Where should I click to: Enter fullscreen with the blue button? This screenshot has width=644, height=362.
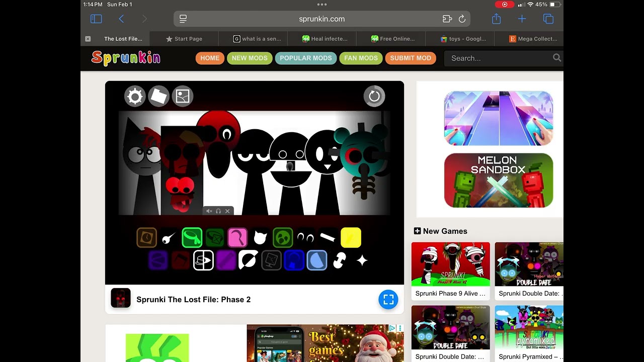(x=388, y=300)
